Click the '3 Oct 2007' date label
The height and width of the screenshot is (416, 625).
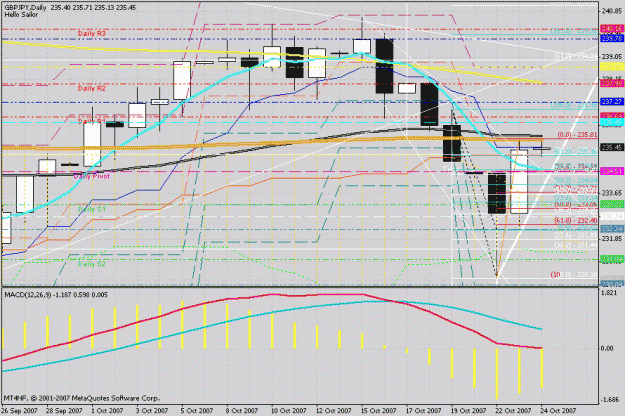(152, 410)
